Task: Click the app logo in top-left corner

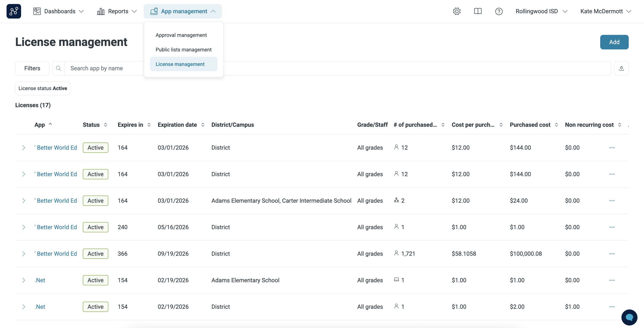Action: click(x=14, y=11)
